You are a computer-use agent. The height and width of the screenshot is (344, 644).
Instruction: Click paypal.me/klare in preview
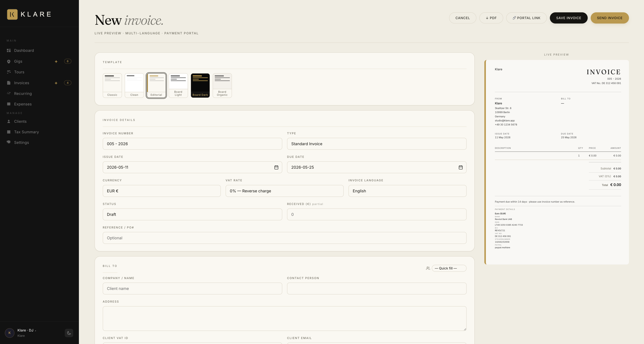coord(502,247)
